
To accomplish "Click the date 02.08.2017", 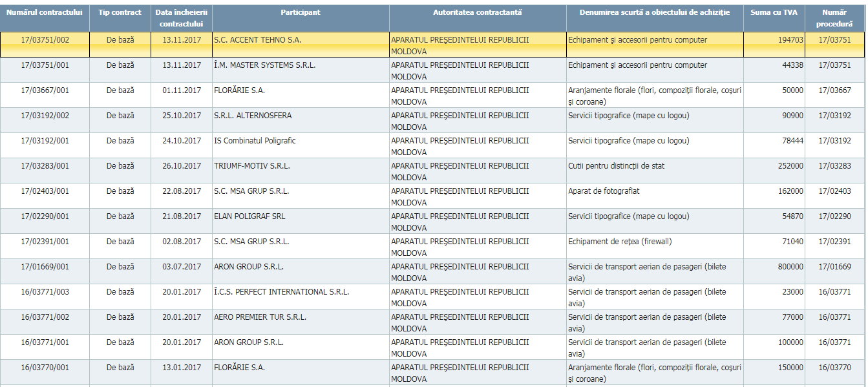I will (182, 242).
